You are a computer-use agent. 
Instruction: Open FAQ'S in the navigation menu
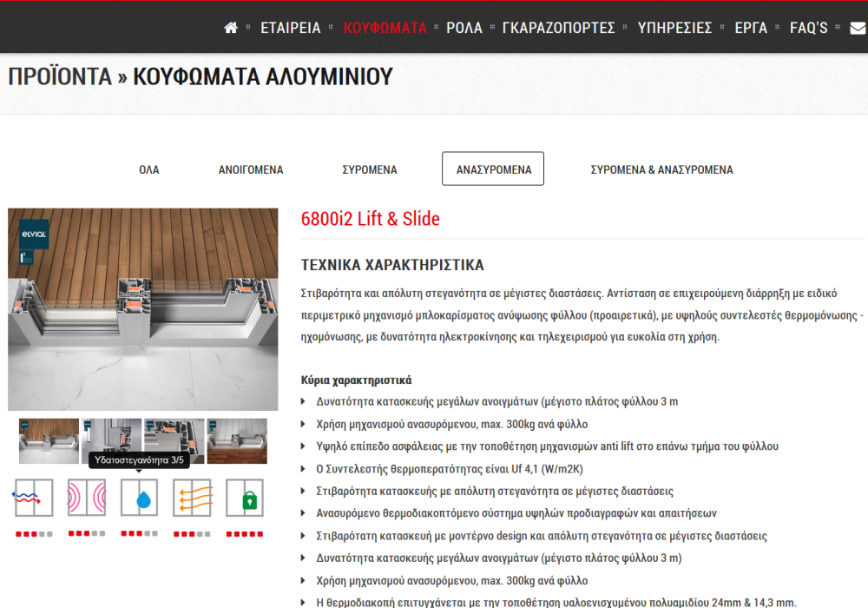(809, 28)
